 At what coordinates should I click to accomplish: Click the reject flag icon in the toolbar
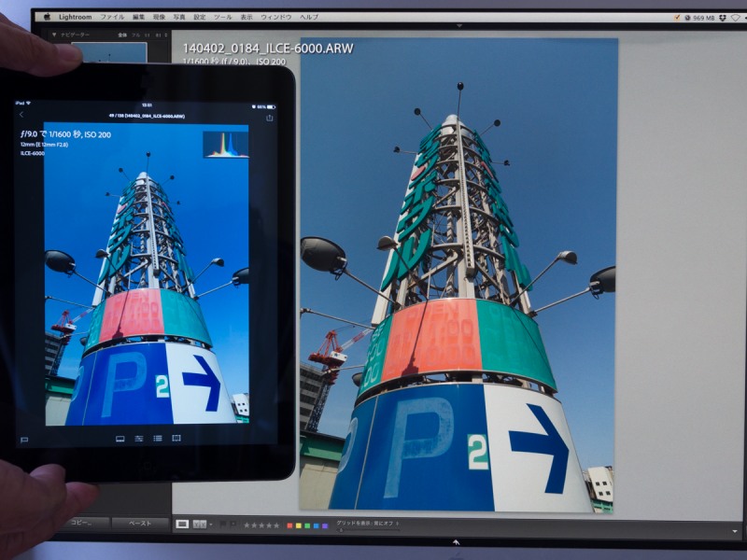(x=234, y=525)
